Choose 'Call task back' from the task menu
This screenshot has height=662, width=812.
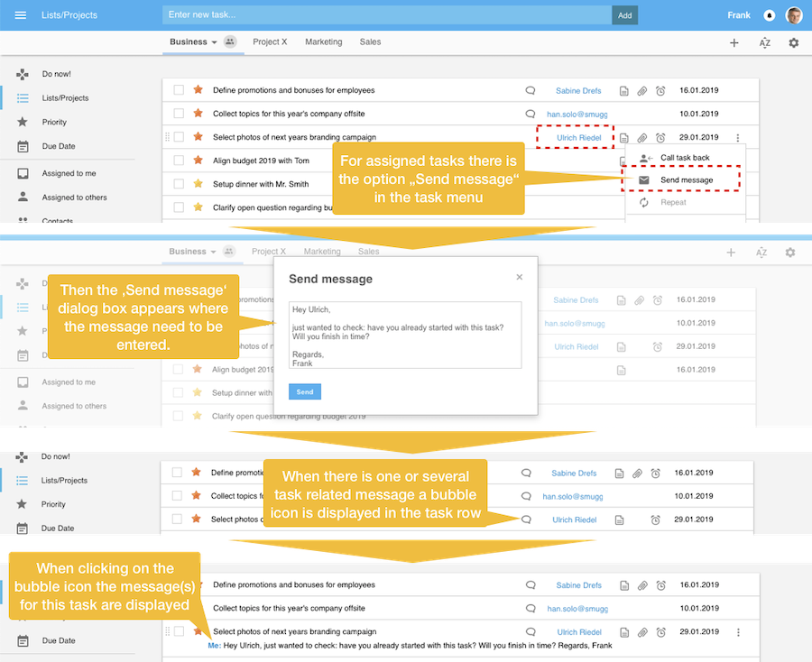click(x=685, y=158)
